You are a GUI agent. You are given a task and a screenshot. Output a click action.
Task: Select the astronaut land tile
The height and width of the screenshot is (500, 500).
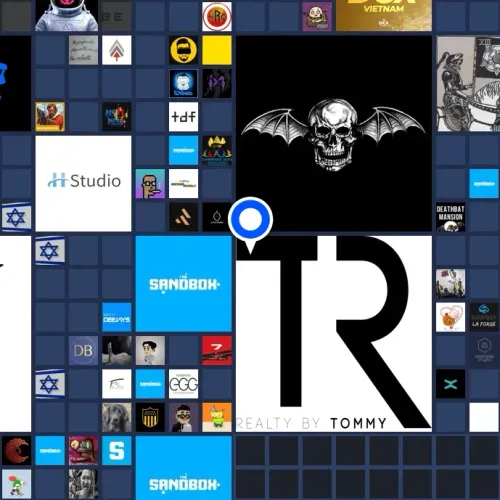pyautogui.click(x=67, y=15)
